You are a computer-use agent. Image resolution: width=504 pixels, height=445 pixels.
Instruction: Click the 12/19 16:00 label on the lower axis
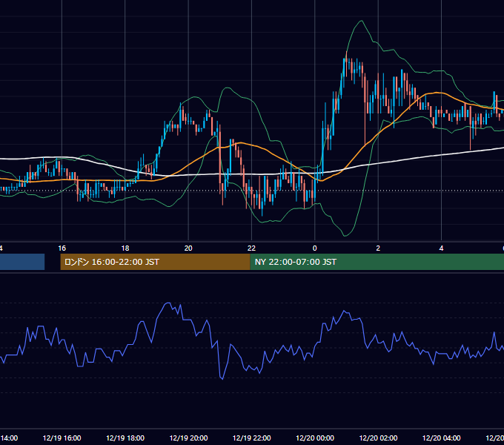[x=62, y=438]
